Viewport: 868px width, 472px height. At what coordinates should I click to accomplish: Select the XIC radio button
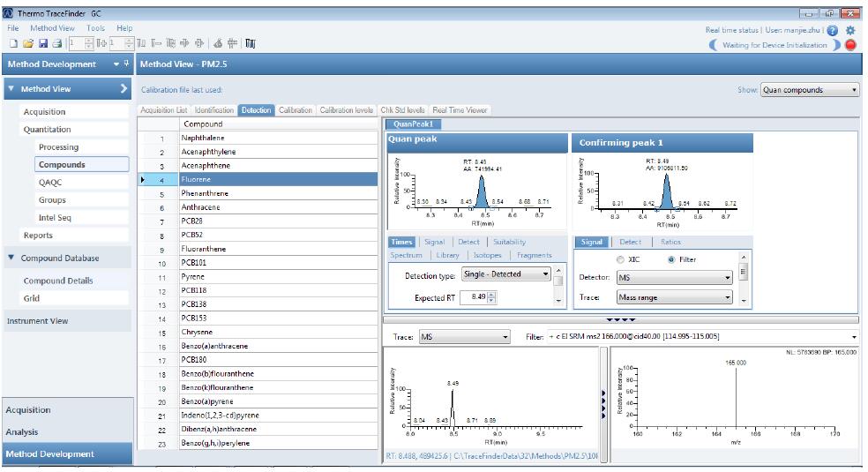click(621, 259)
